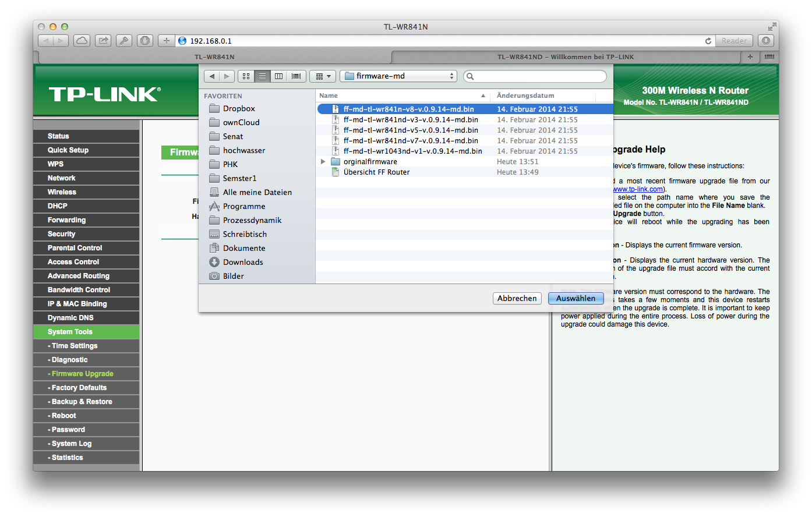Open Reboot submenu
The height and width of the screenshot is (517, 812).
tap(86, 416)
